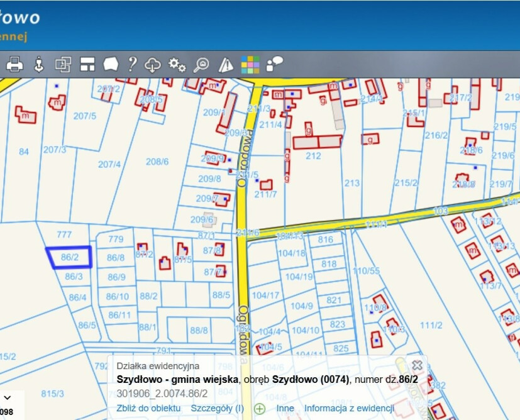Viewport: 520px width, 420px height.
Task: Click parcel label 86/3
Action: pyautogui.click(x=74, y=277)
